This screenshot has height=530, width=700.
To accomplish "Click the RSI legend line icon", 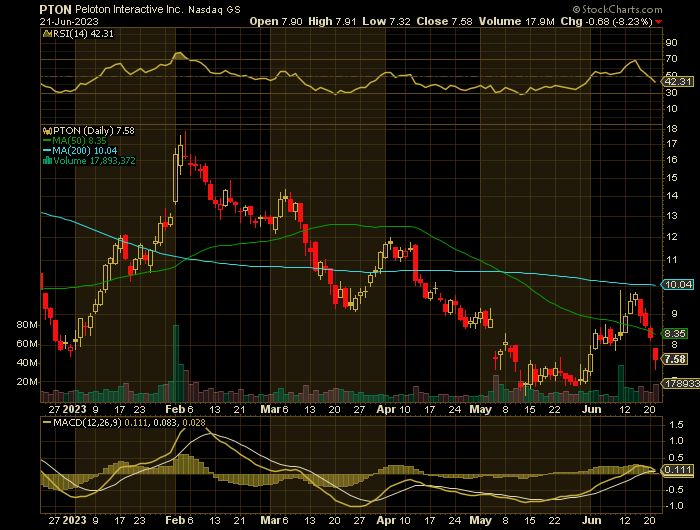I will point(47,34).
